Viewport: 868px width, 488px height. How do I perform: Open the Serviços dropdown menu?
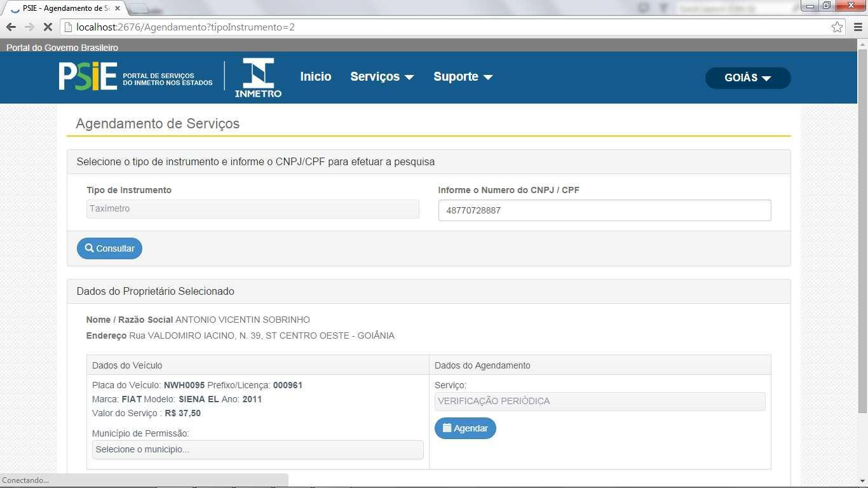click(x=382, y=76)
